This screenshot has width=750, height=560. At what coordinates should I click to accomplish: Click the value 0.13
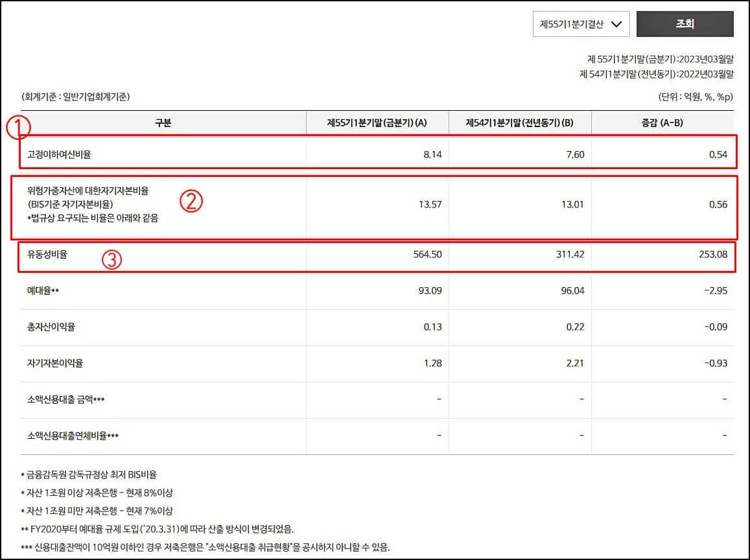[432, 327]
